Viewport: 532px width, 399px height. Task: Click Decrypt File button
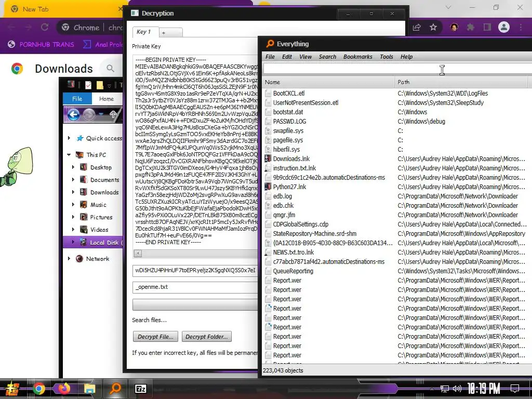[155, 337]
